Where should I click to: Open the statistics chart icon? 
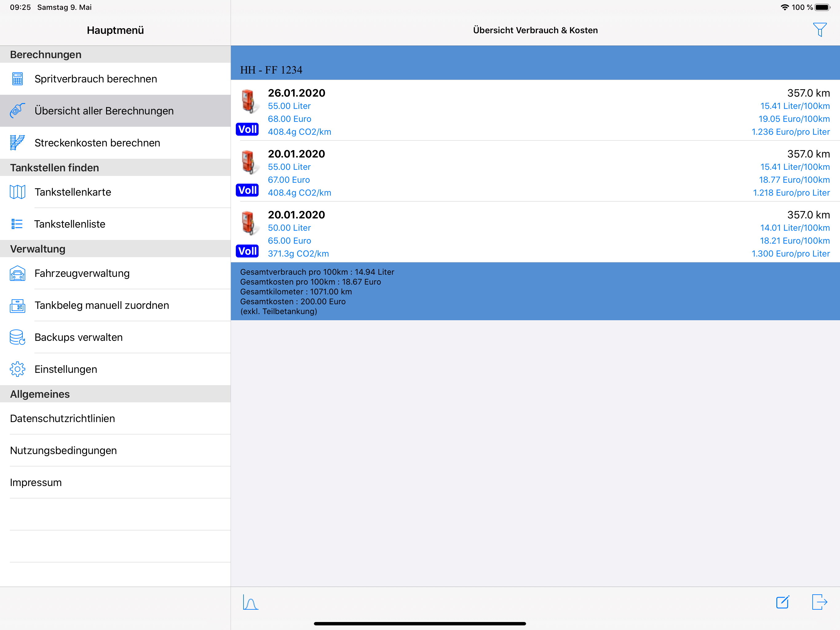click(x=251, y=602)
